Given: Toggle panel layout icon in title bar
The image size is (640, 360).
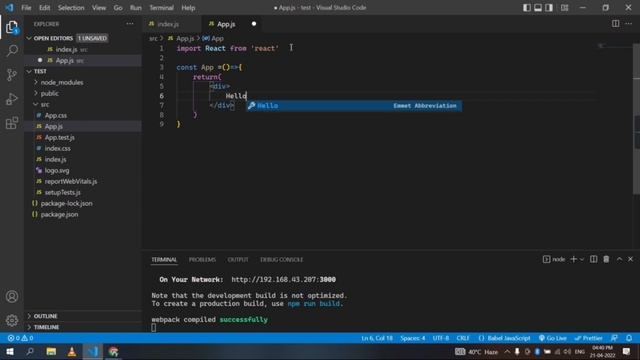Looking at the screenshot, I should pos(538,8).
